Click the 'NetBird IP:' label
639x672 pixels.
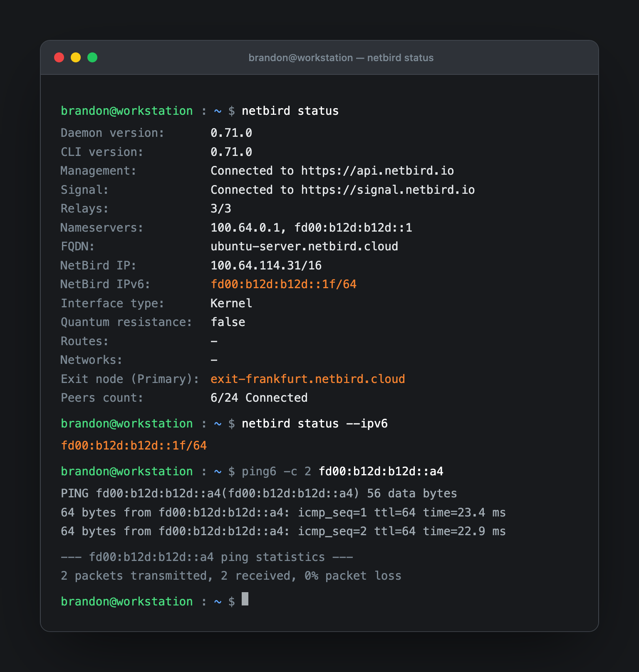99,266
